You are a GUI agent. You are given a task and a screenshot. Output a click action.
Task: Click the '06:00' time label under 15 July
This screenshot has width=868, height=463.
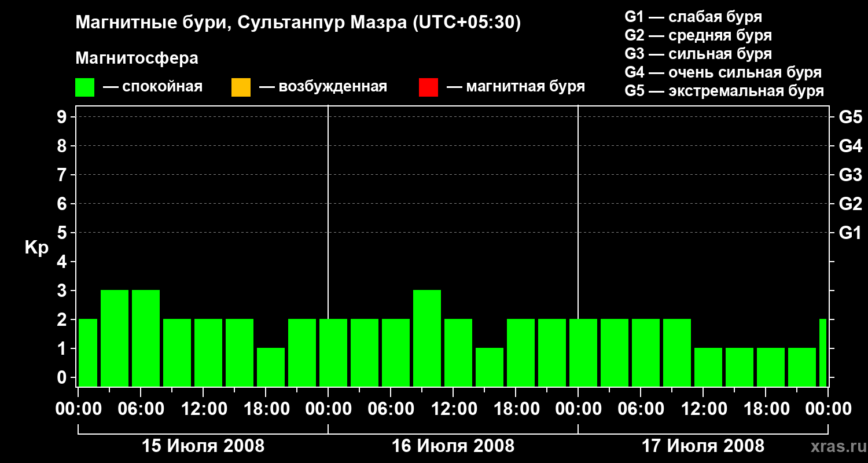pyautogui.click(x=141, y=409)
